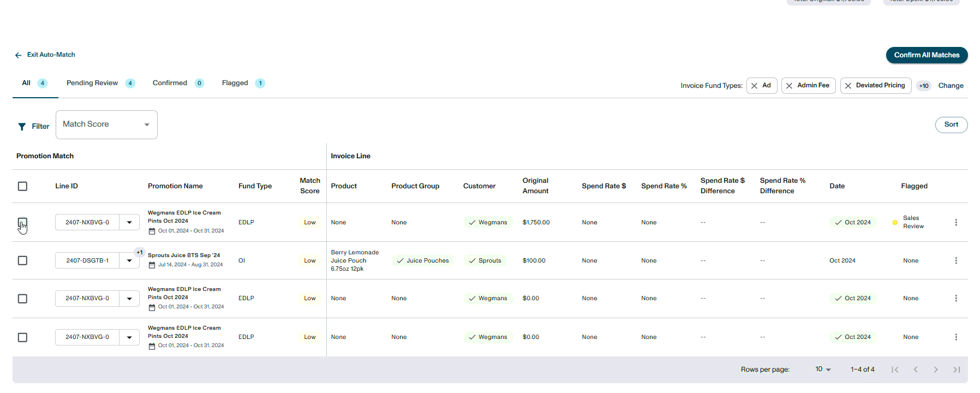
Task: Click the Promotion Name column header
Action: (x=175, y=186)
